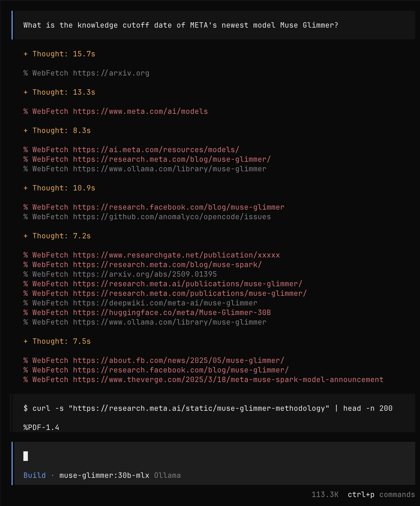
Task: Click the researchgate.net publication fetch line
Action: [x=152, y=255]
